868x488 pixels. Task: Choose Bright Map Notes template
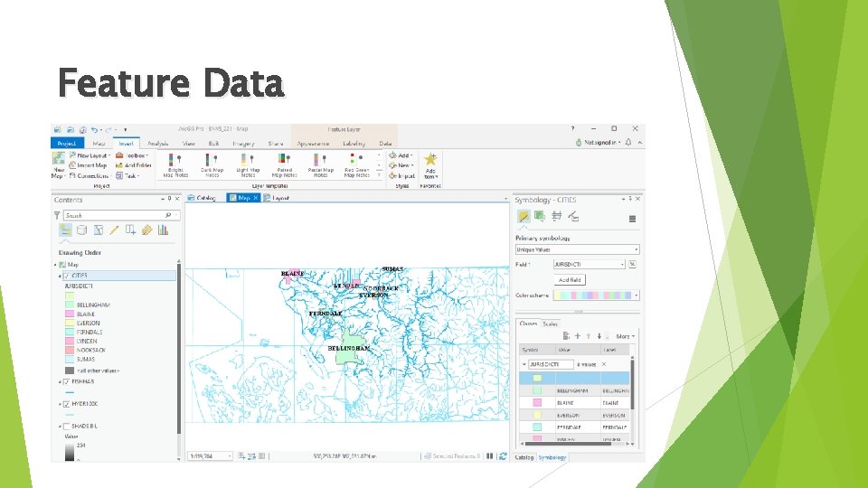click(175, 165)
